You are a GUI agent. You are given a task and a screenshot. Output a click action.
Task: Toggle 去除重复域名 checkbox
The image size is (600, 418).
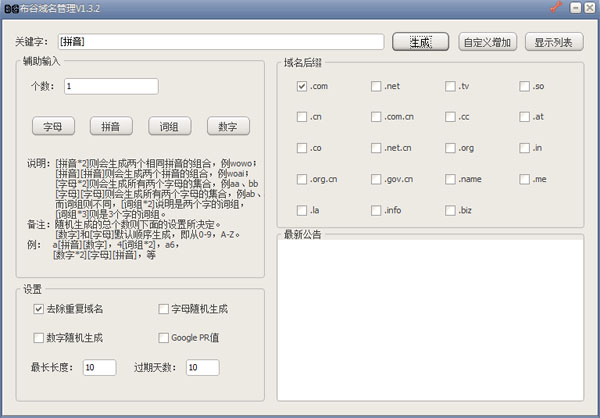tap(39, 309)
